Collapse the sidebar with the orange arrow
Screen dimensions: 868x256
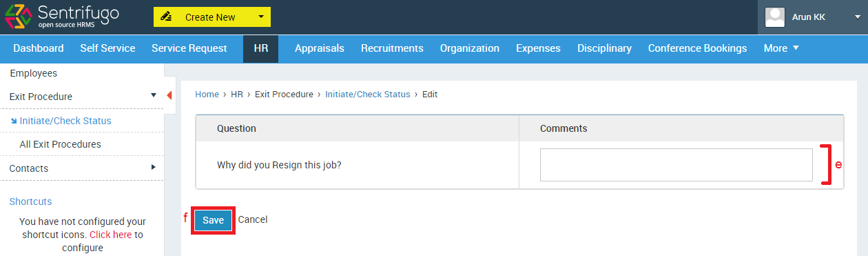pos(169,95)
